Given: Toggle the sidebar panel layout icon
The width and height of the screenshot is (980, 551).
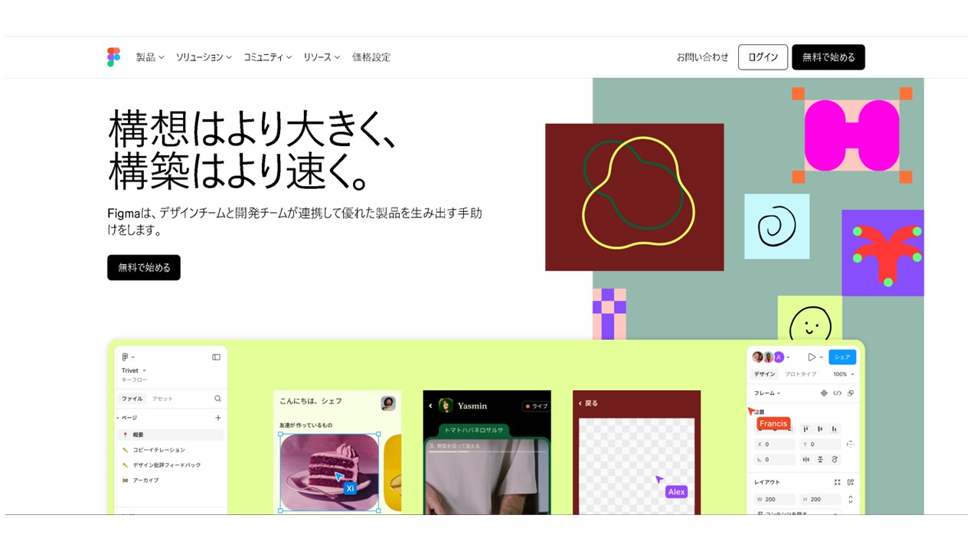Looking at the screenshot, I should click(216, 357).
